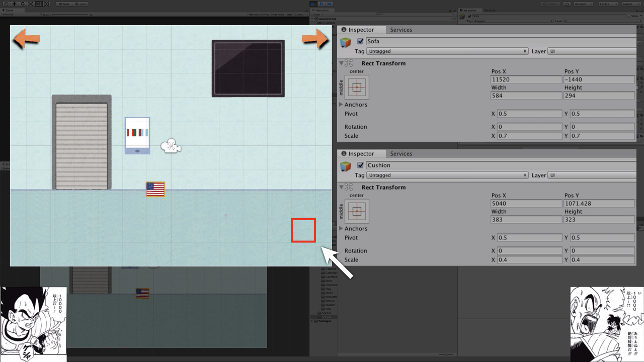Switch to the Services tab above Sofa

pos(401,30)
